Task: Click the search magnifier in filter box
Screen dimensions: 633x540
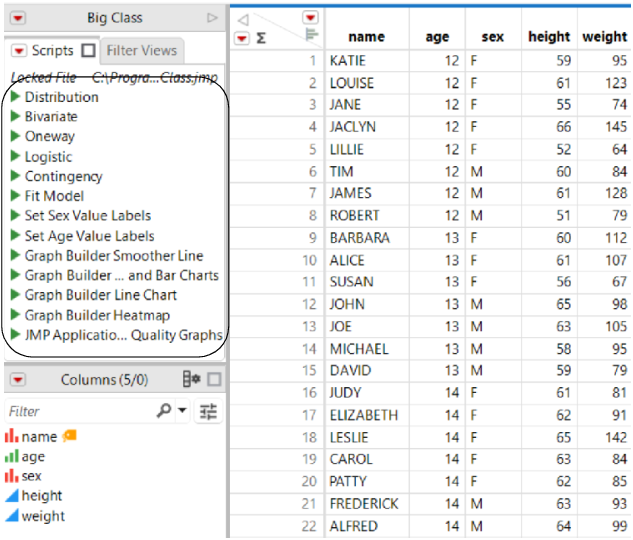Action: point(163,410)
